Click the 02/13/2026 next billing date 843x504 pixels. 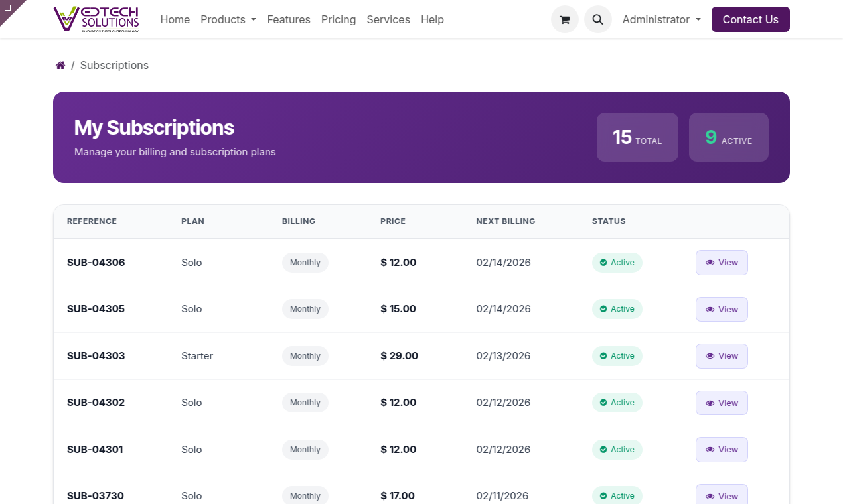pyautogui.click(x=503, y=356)
